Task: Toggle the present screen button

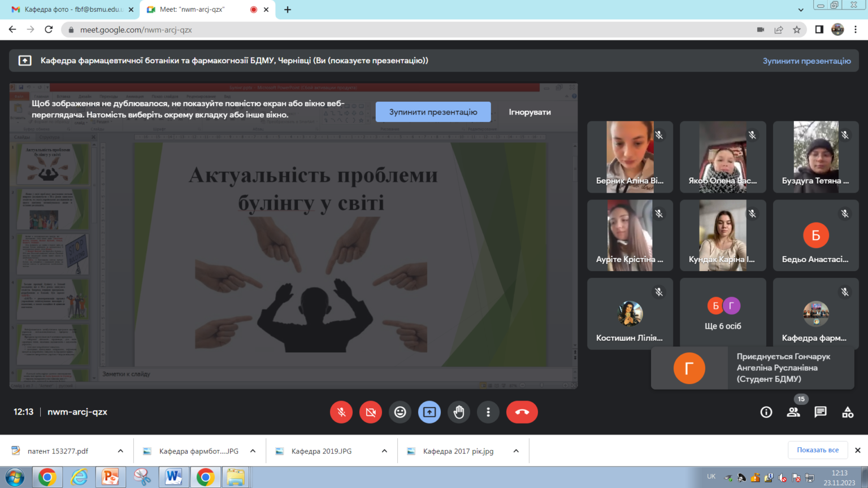Action: (x=429, y=412)
